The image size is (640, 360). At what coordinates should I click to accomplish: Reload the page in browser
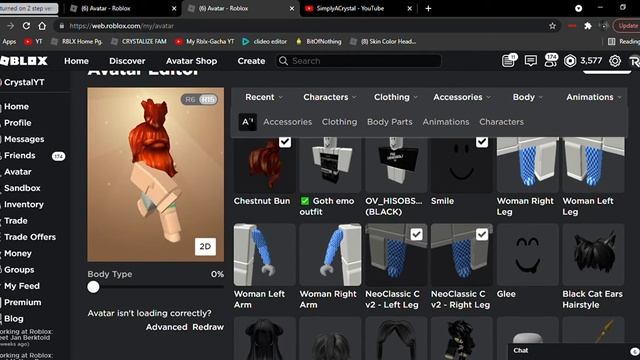tap(26, 26)
